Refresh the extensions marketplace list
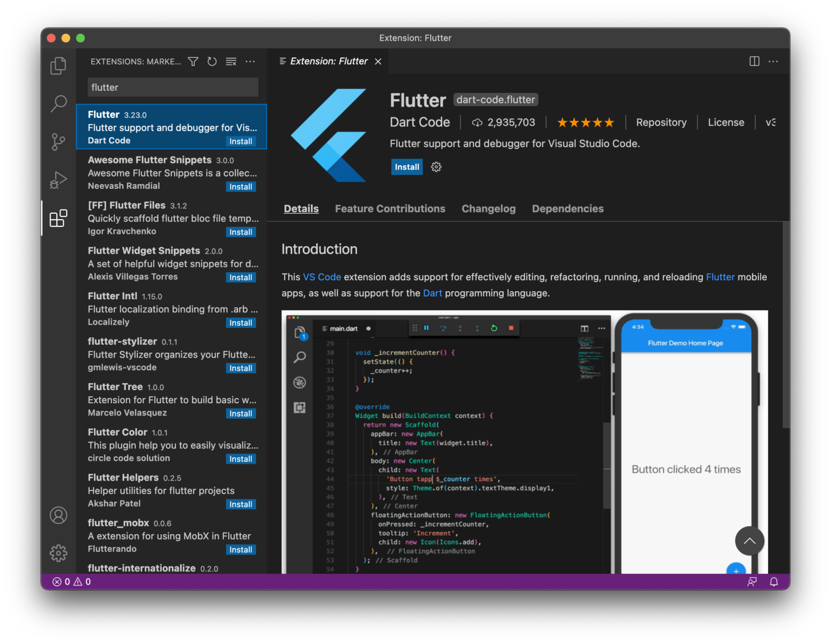 pos(212,61)
